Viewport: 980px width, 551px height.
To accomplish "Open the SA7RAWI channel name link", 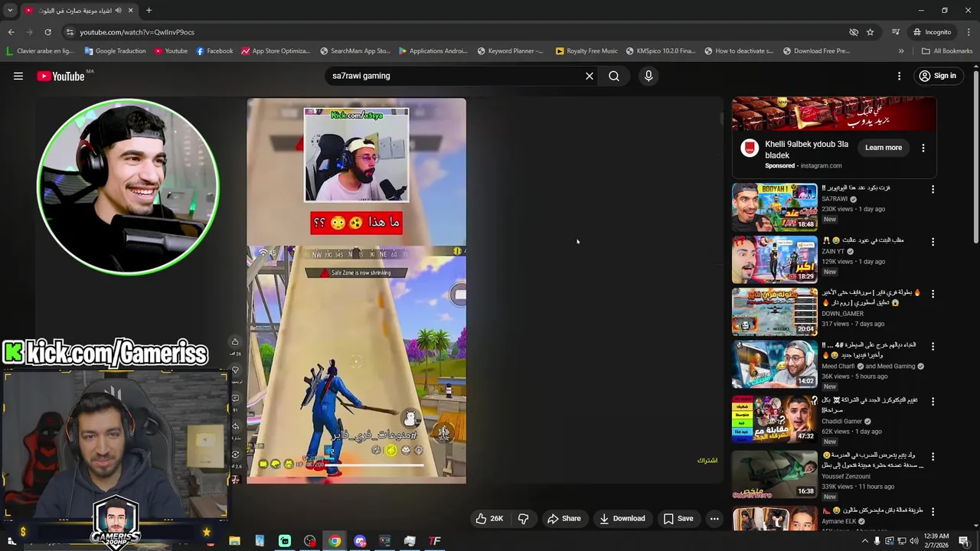I will [x=835, y=199].
